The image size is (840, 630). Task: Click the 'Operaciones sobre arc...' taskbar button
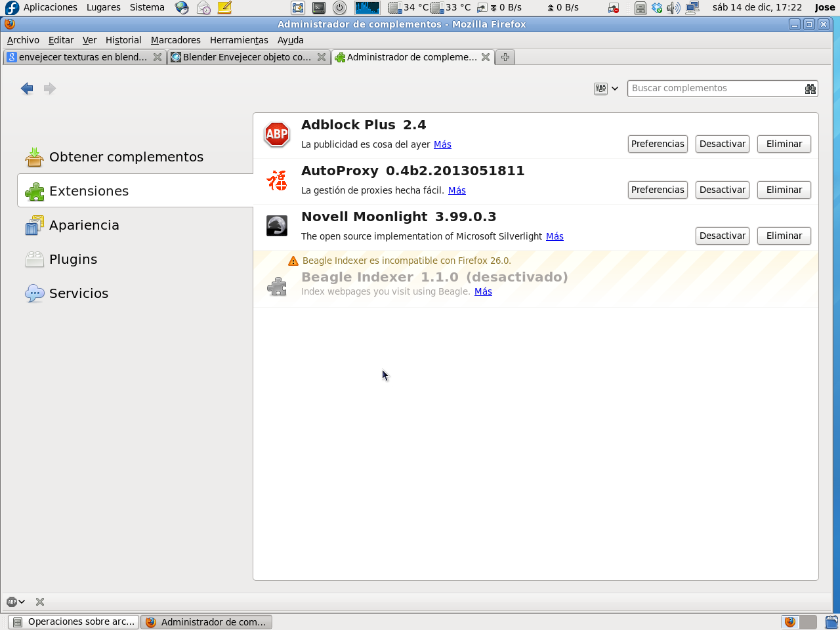[x=74, y=621]
